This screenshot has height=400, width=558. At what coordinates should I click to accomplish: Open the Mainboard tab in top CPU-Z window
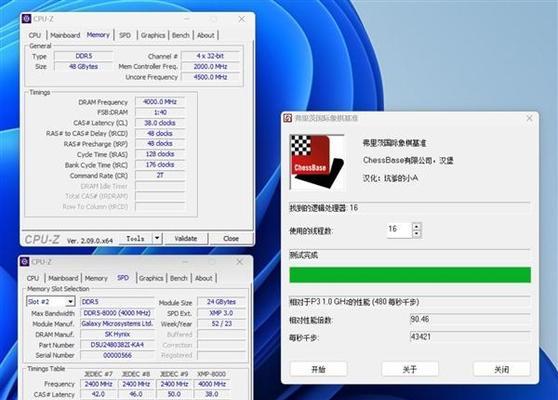pyautogui.click(x=65, y=35)
